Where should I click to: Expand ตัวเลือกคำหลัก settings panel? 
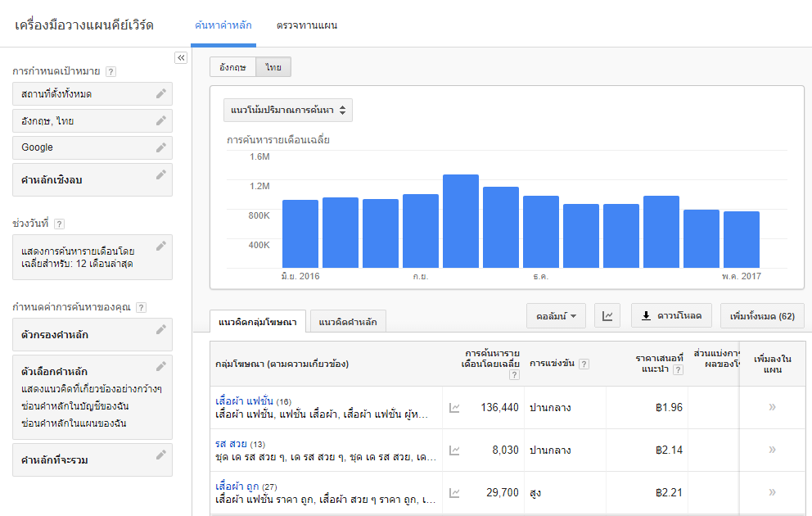tap(161, 366)
